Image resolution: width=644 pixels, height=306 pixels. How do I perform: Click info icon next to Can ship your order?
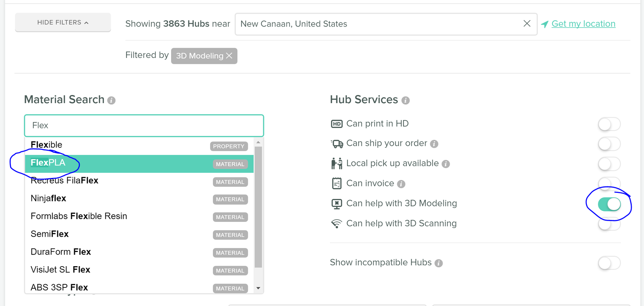434,144
